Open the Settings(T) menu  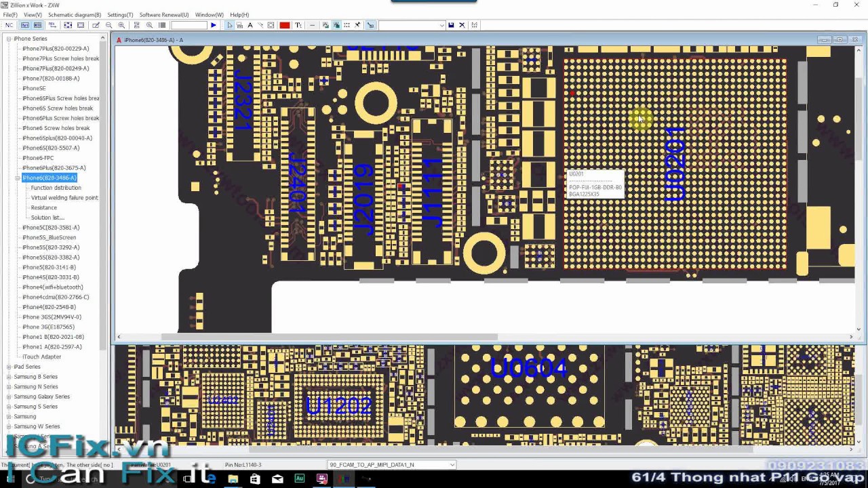tap(120, 14)
